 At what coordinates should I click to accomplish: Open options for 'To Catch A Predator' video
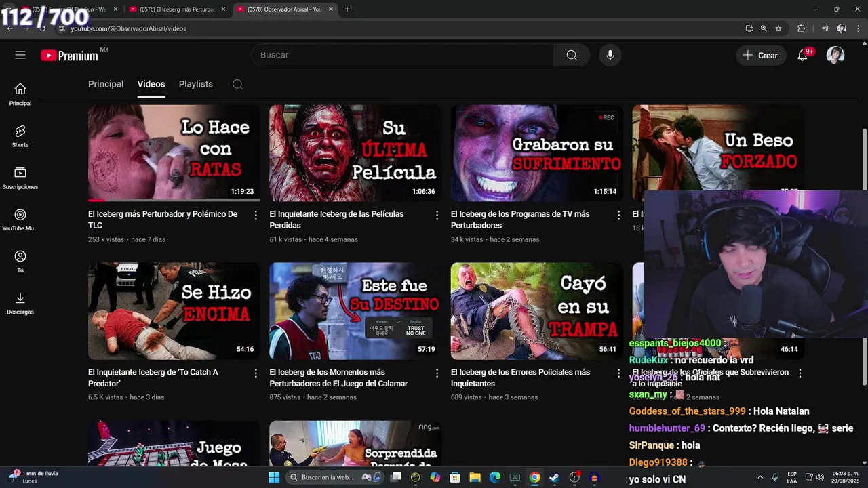coord(256,373)
